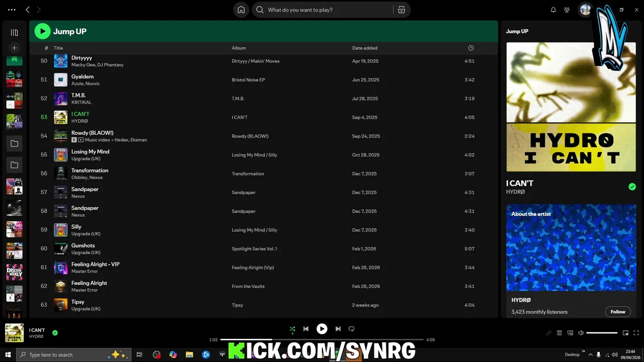Click the now-playing cover art in the bottom bar
The height and width of the screenshot is (362, 644).
(14, 333)
